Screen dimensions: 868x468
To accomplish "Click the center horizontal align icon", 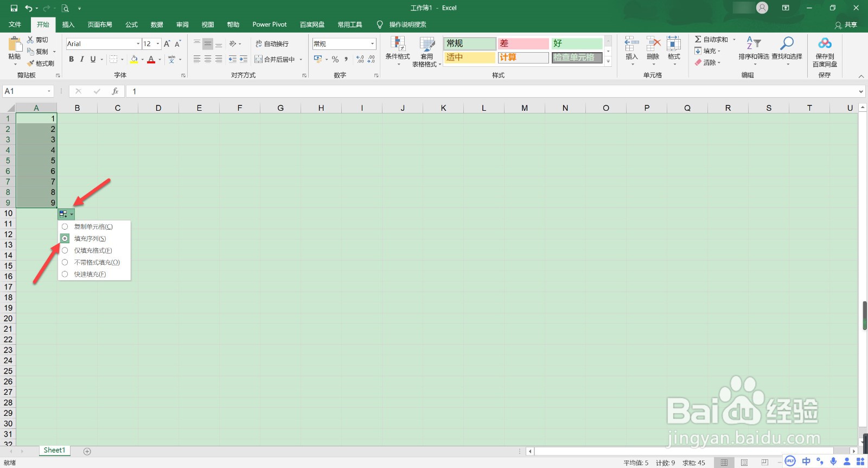I will click(208, 59).
